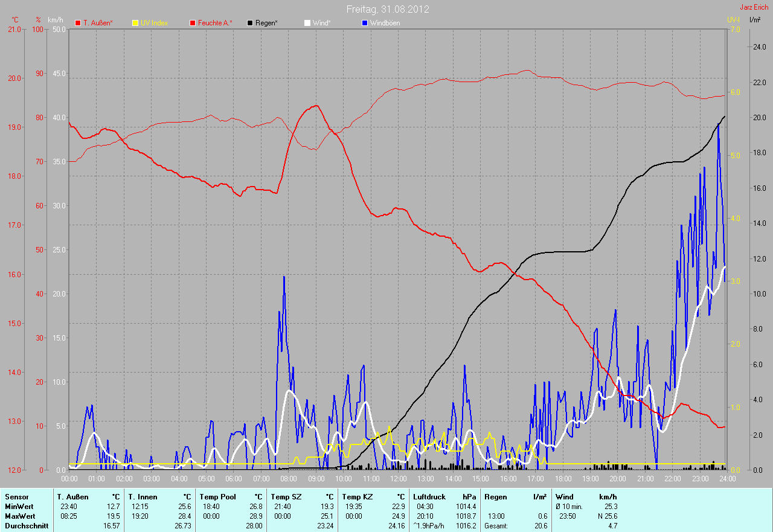Viewport: 773px width, 532px height.
Task: Click the 'Wind' table column header
Action: point(564,497)
